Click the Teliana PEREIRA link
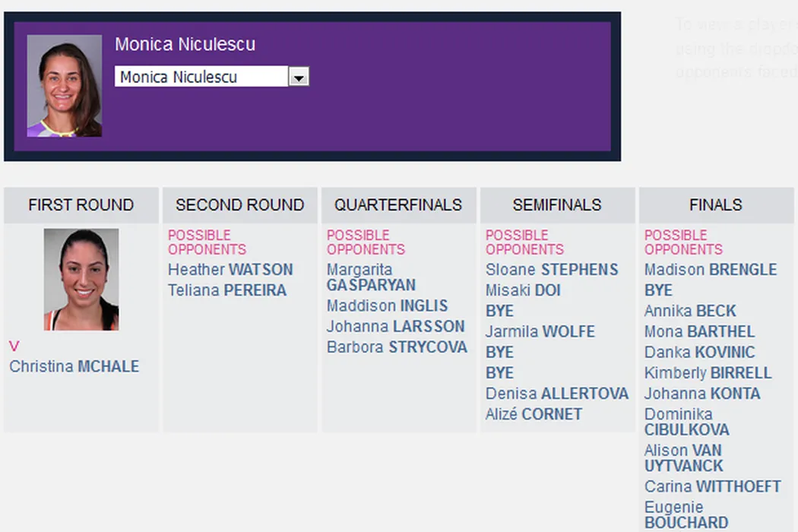The height and width of the screenshot is (532, 798). tap(227, 290)
